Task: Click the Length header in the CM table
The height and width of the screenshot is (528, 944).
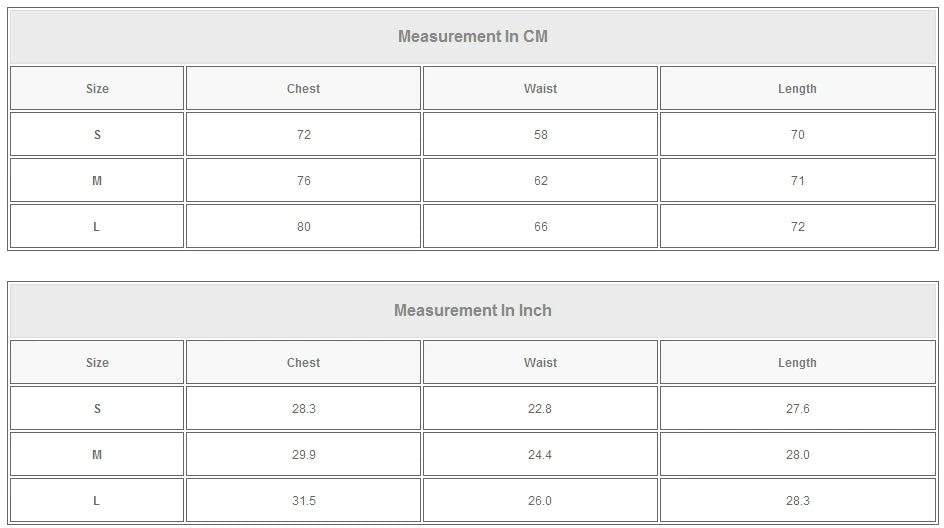Action: click(797, 89)
